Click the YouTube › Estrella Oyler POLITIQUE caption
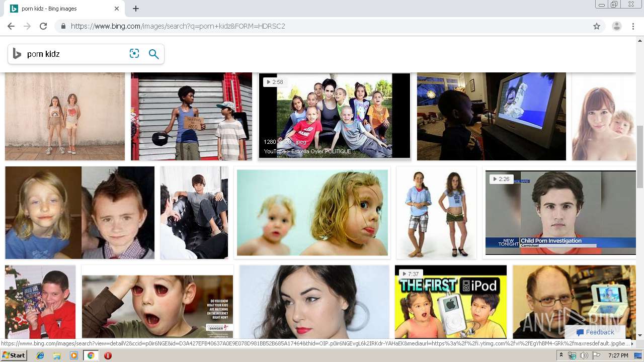 (x=307, y=151)
